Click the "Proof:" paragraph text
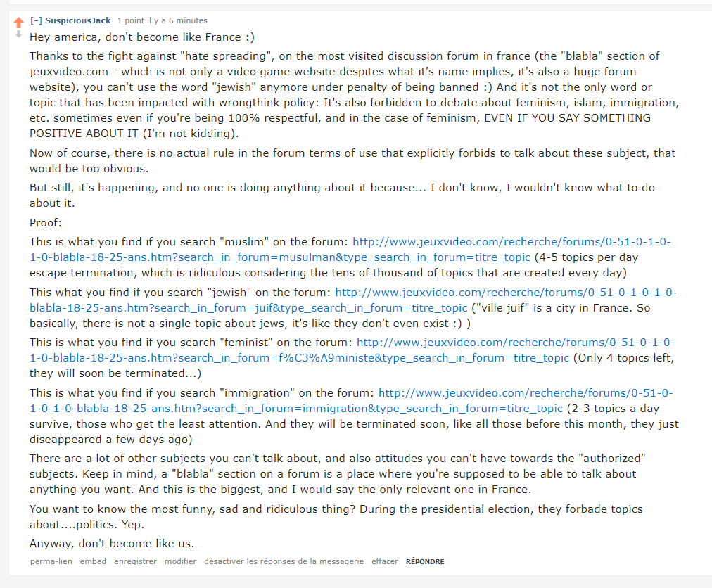Viewport: 712px width, 588px height. 46,223
